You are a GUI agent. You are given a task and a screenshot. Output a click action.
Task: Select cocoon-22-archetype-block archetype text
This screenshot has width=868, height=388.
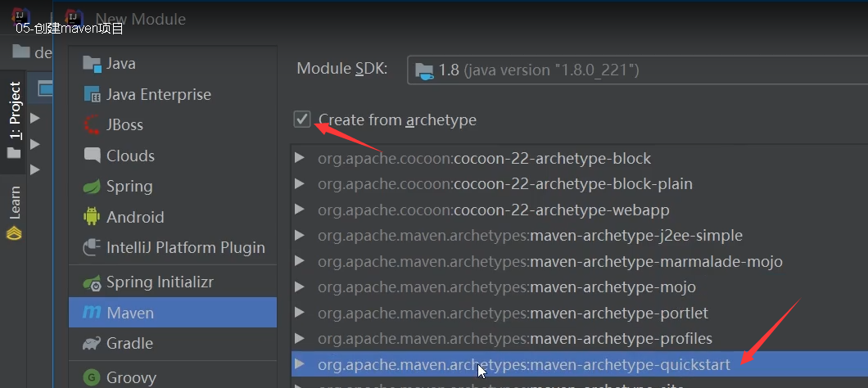[485, 159]
